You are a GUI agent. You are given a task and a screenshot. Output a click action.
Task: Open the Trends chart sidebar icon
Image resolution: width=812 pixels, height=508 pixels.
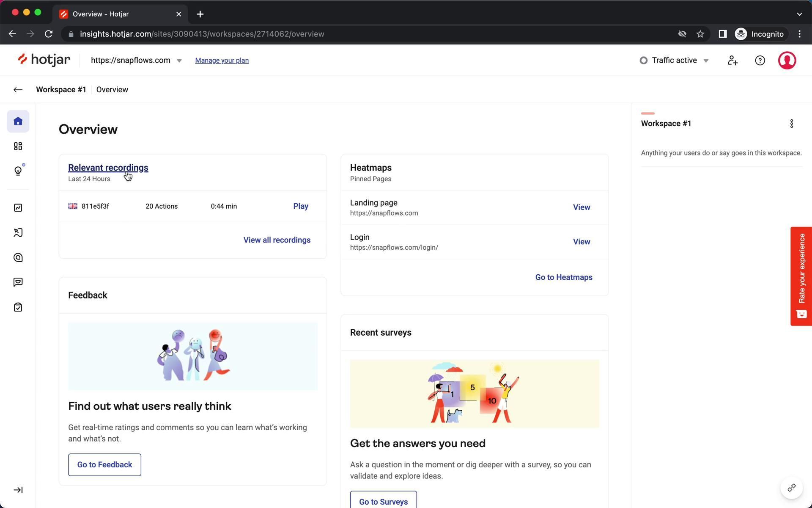point(18,207)
